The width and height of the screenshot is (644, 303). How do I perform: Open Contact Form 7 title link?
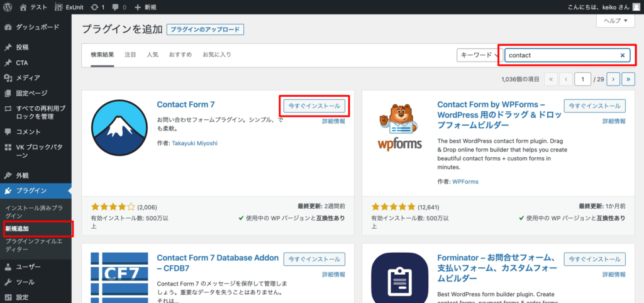tap(186, 104)
